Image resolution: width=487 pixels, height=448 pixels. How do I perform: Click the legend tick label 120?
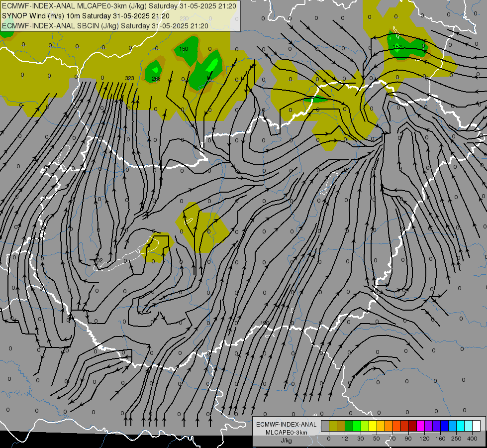425,439
